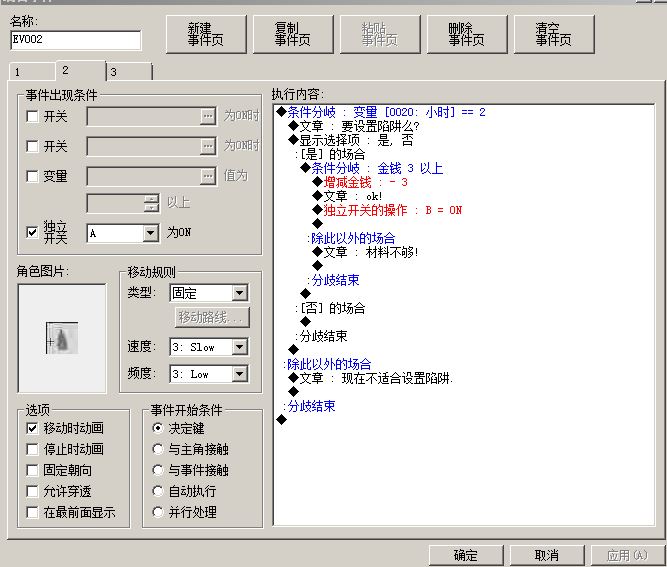Screen dimensions: 667x567
Task: Enable the first 开关 condition checkbox
Action: pyautogui.click(x=32, y=116)
